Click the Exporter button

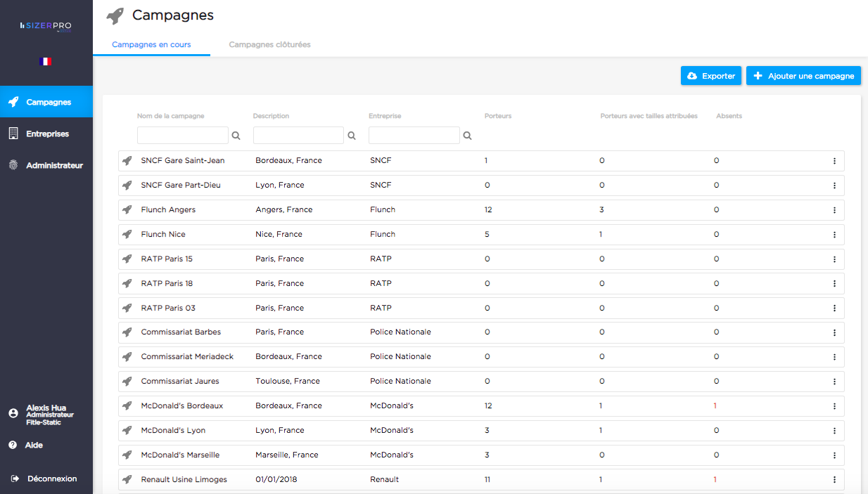pos(711,76)
